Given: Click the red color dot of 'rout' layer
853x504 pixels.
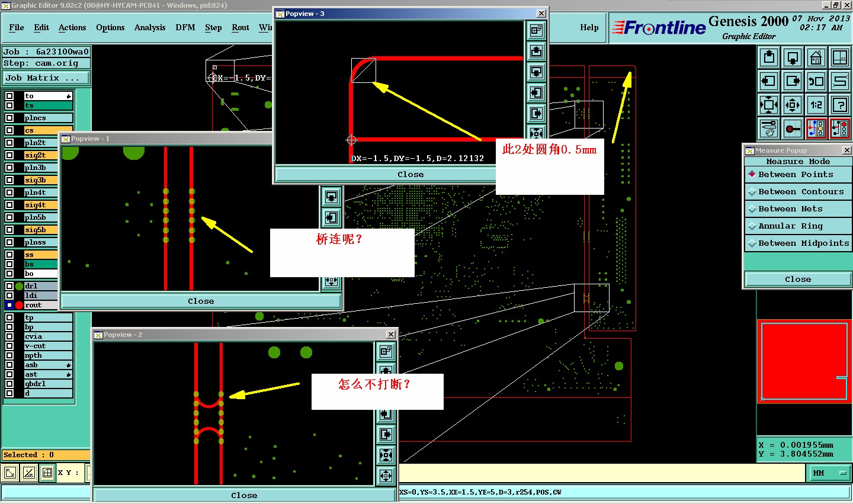Looking at the screenshot, I should (x=19, y=305).
